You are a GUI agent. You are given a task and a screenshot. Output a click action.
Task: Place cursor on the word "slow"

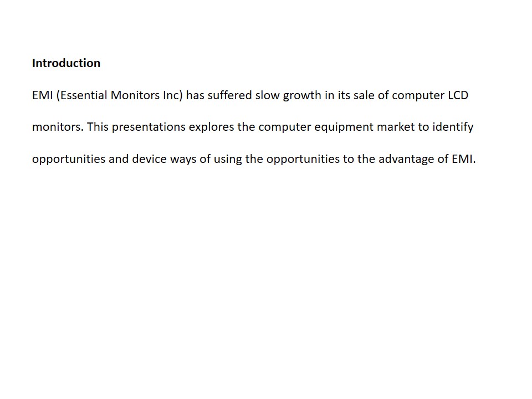[267, 95]
